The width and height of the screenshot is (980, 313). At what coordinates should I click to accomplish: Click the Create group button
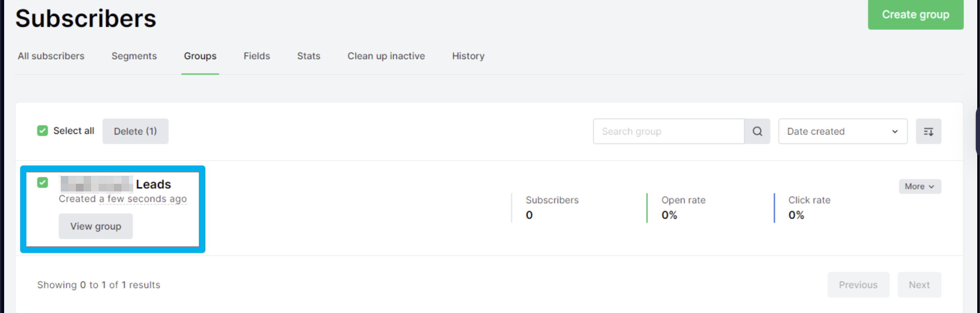pos(915,15)
